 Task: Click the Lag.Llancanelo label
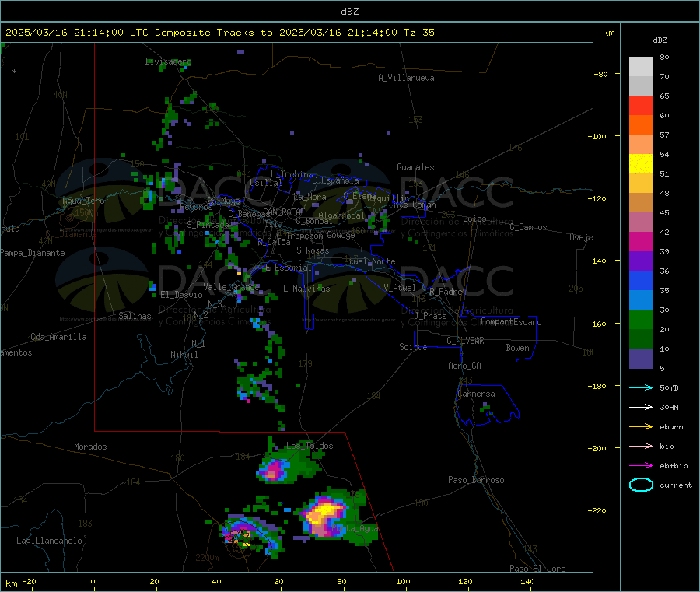(x=50, y=541)
